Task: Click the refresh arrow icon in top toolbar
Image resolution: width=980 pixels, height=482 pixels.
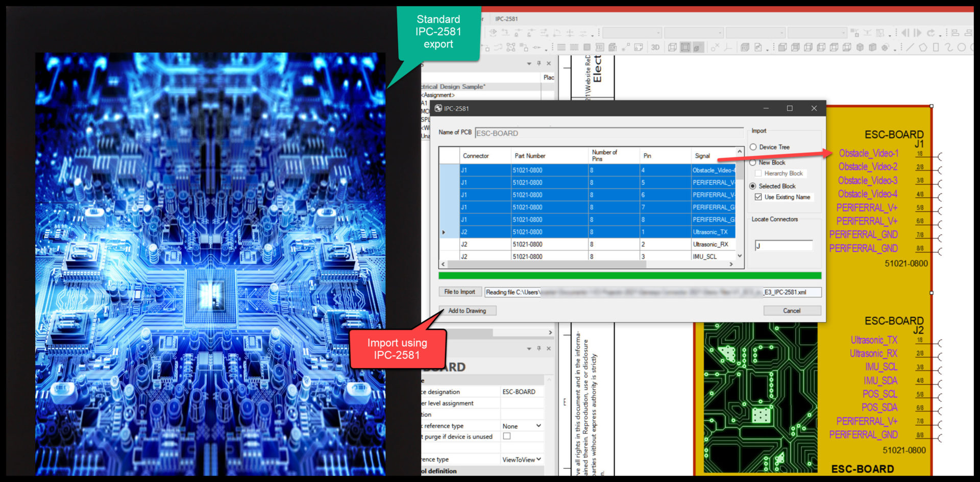Action: pos(932,33)
